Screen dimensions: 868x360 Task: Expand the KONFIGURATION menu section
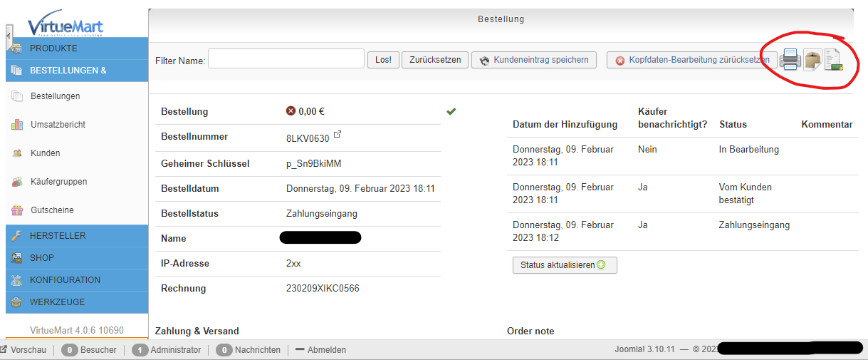(65, 280)
